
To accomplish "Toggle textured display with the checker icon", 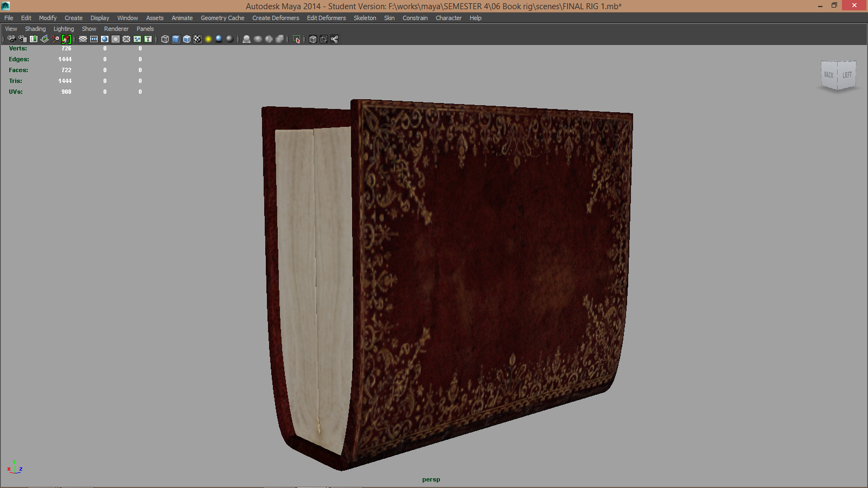I will tap(197, 39).
